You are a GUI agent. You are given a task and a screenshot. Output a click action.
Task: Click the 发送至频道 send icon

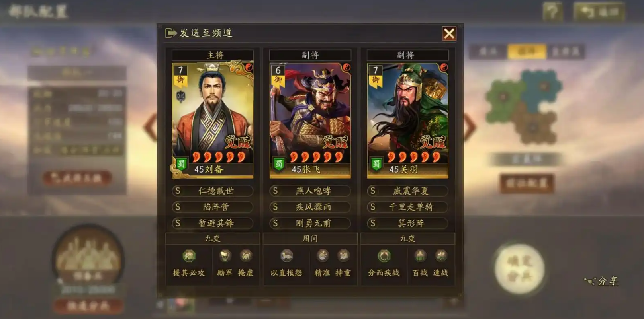171,33
